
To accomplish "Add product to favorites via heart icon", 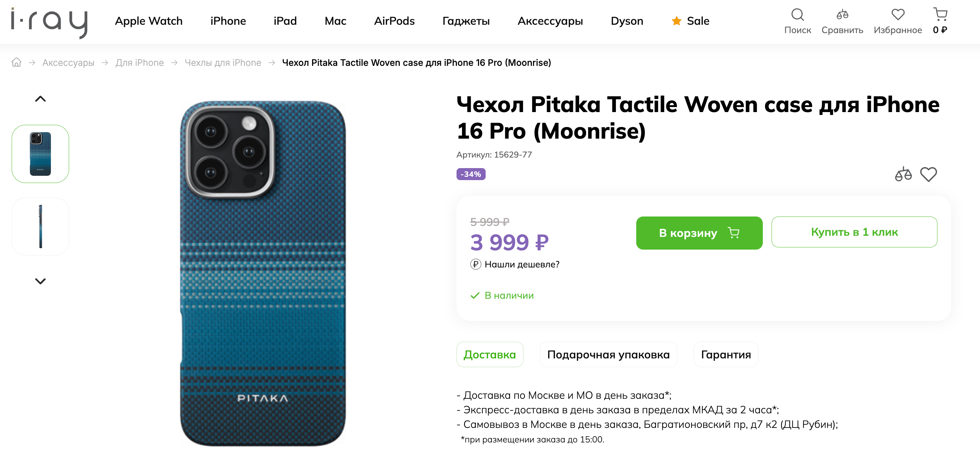I will 928,174.
